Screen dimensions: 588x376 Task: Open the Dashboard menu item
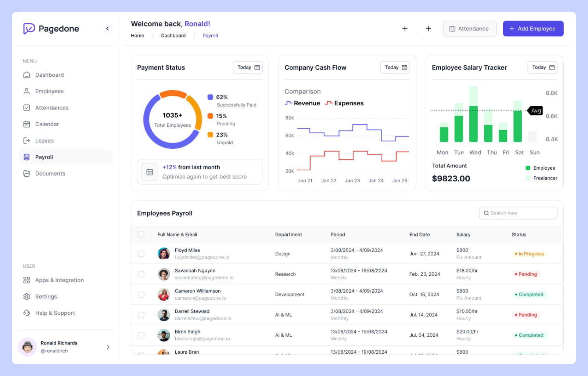(x=65, y=75)
